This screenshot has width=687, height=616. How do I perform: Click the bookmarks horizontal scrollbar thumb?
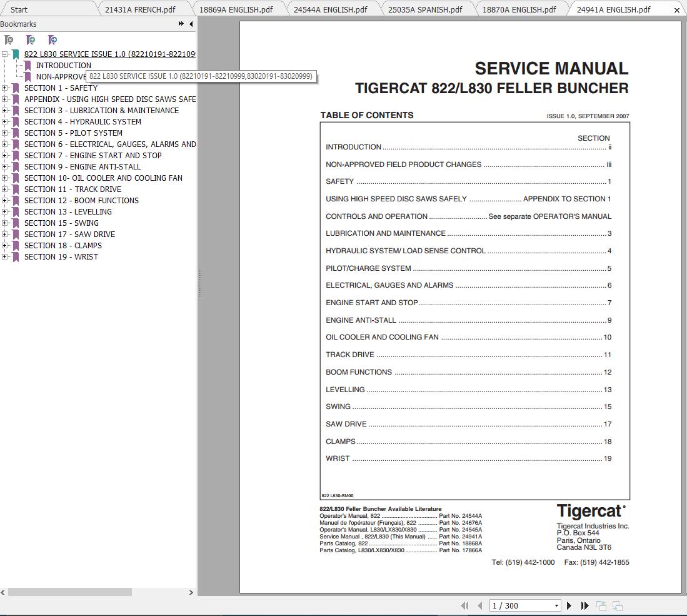[69, 592]
